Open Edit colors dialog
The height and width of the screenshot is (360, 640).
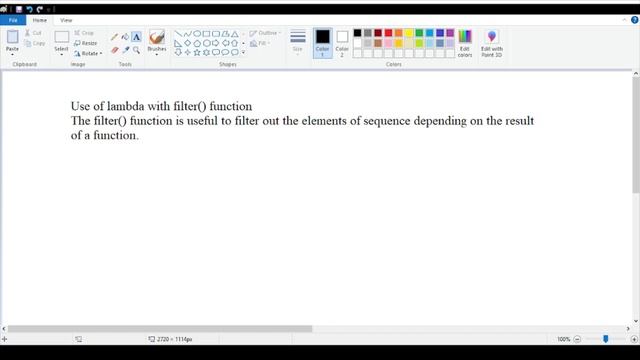[465, 43]
